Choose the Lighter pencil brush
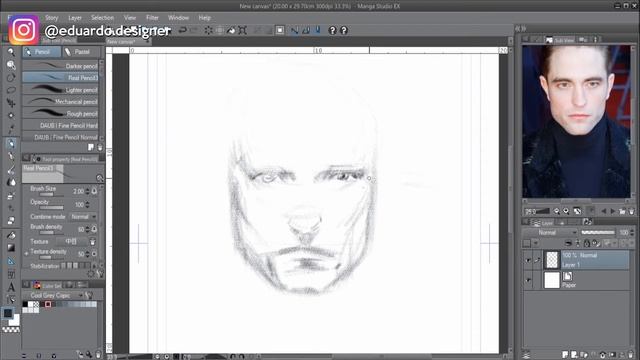The height and width of the screenshot is (360, 640). [60, 89]
